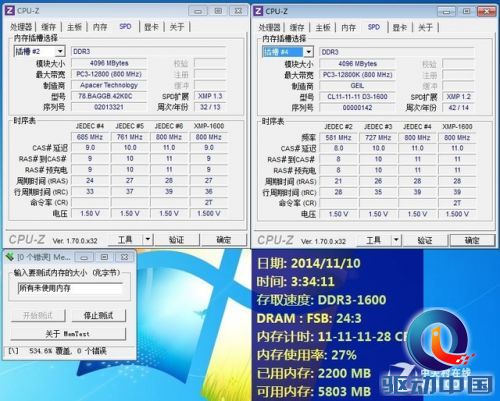
Task: Click CPU-Z icon in right window title
Action: click(x=258, y=11)
